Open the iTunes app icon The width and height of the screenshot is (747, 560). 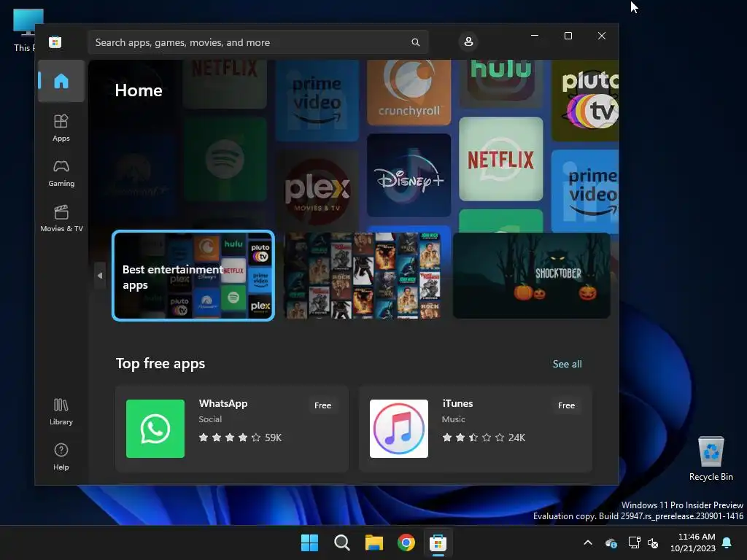399,429
